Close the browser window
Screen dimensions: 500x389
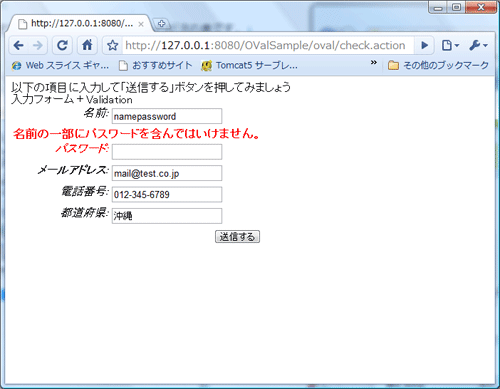tap(481, 7)
